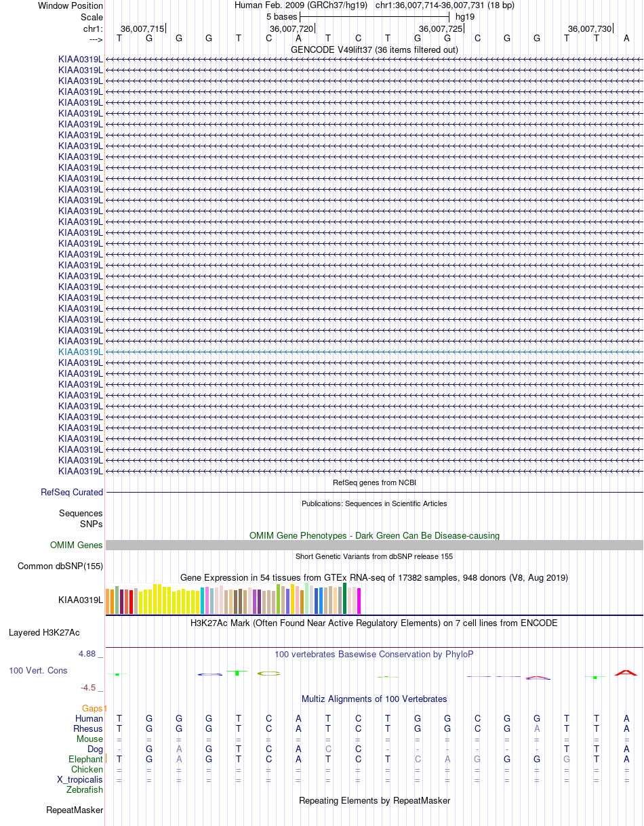Click the magenta bar in GTEx expression chart
Viewport: 644px width, 826px height.
pos(359,601)
